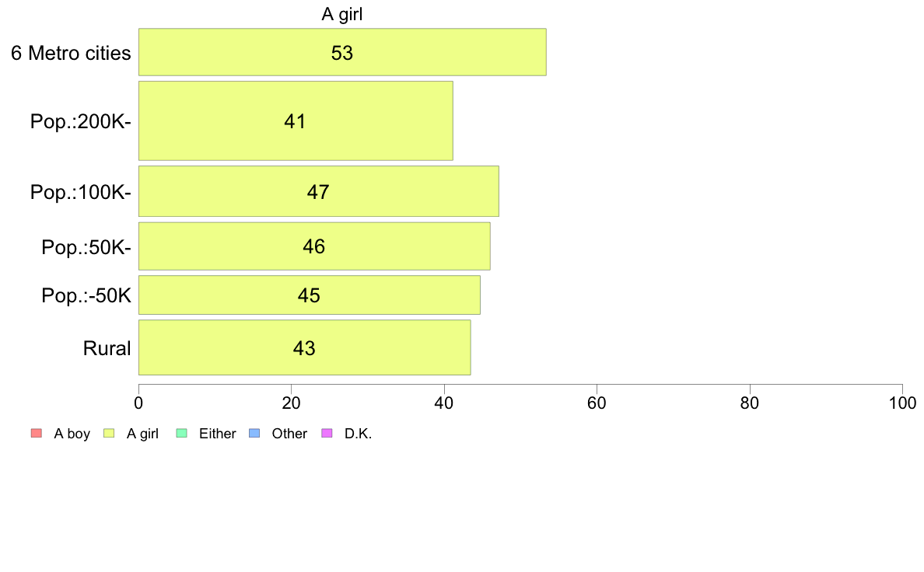Click the Rural axis label
Image resolution: width=924 pixels, height=572 pixels.
(107, 348)
